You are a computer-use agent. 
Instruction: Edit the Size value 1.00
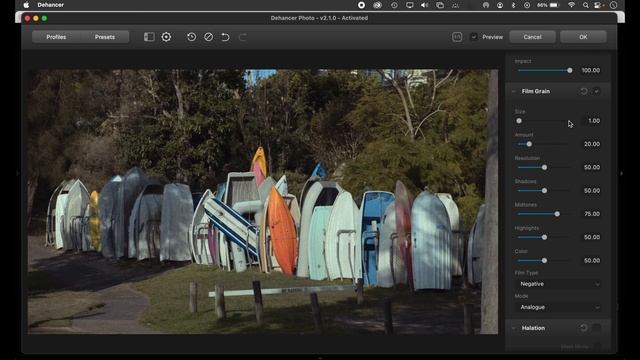click(594, 121)
